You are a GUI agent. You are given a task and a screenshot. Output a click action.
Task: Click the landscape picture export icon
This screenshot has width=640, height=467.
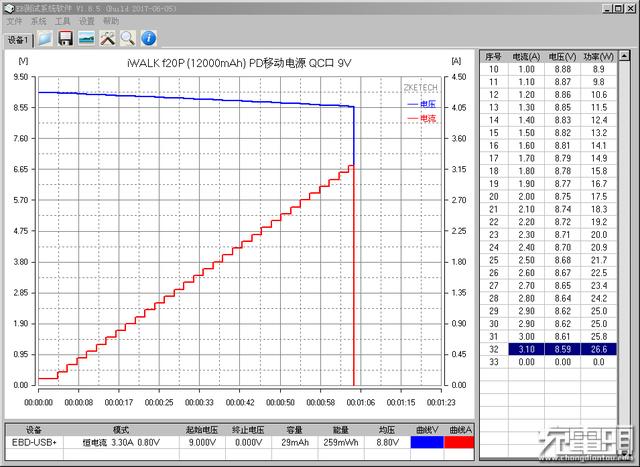coord(86,38)
